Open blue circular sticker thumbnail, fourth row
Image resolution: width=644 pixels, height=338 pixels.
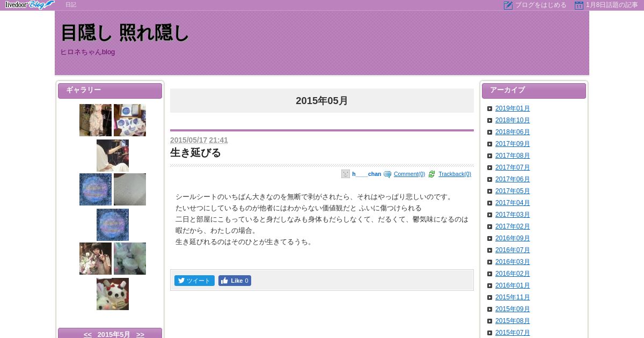[113, 225]
